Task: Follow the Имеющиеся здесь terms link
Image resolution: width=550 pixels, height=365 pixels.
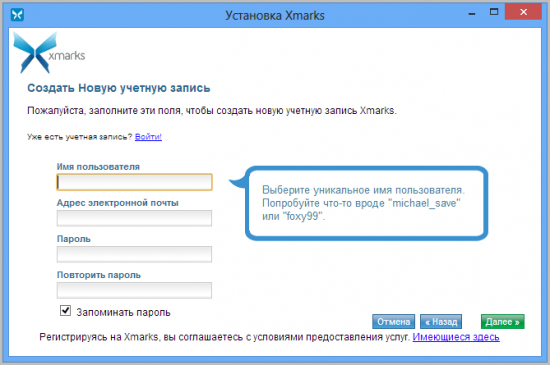Action: tap(456, 337)
